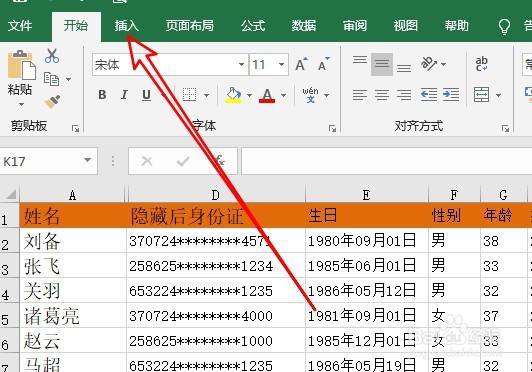Open the phonetic guide dropdown arrow
This screenshot has height=372, width=532.
pos(326,95)
